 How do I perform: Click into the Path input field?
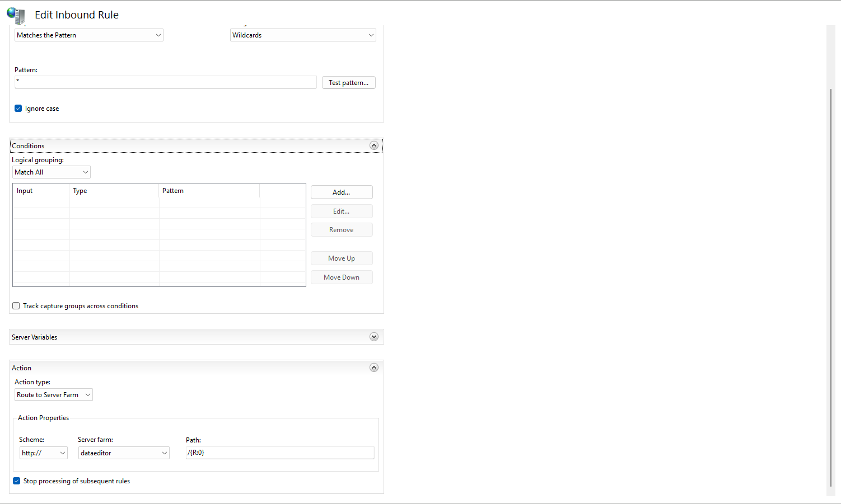click(280, 453)
